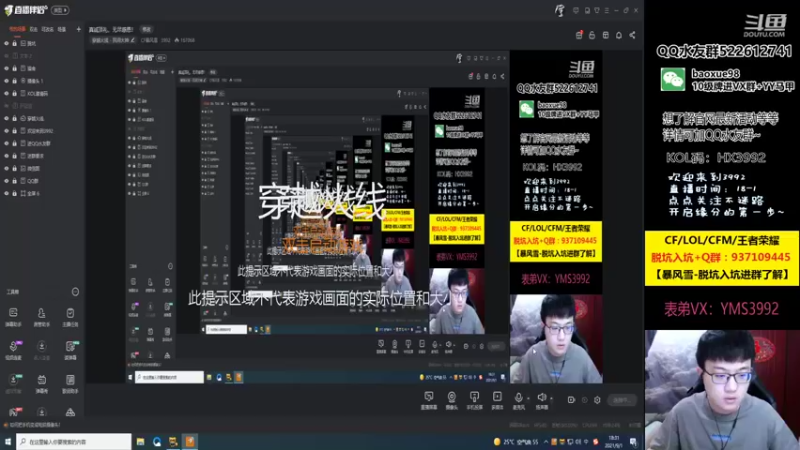Click the lock icon in the upper-right toolbar
The height and width of the screenshot is (450, 800).
point(592,35)
